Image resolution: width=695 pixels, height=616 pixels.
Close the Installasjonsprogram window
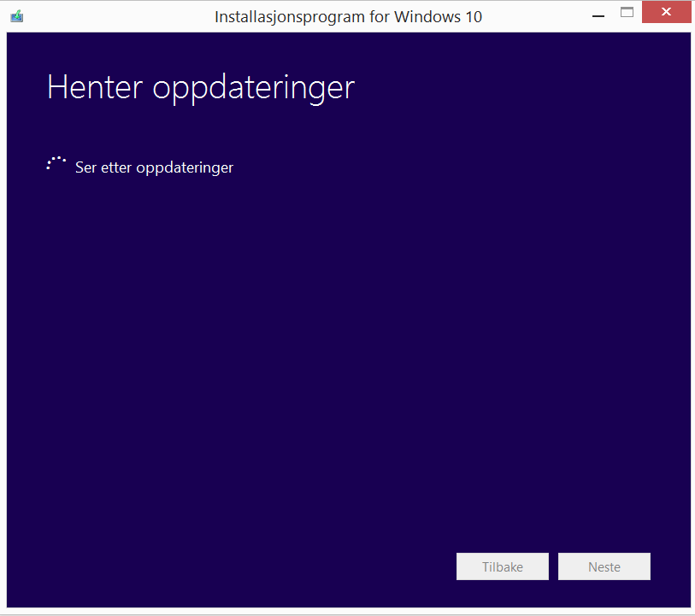pyautogui.click(x=666, y=12)
